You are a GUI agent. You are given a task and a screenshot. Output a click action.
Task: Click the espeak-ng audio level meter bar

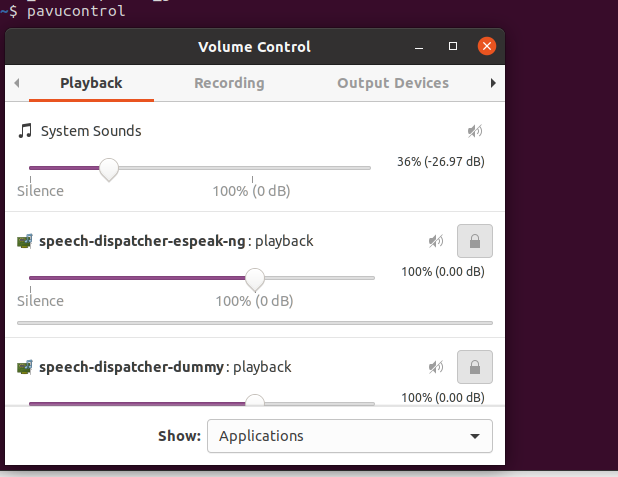255,323
